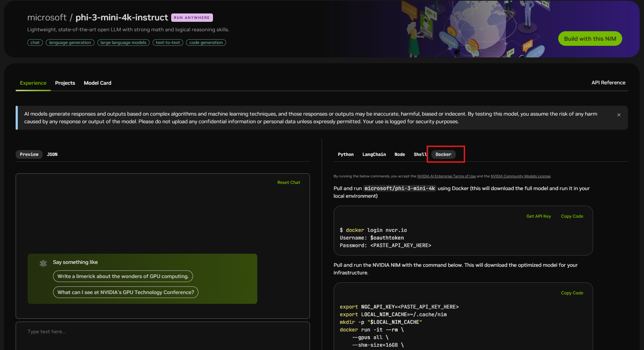
Task: Pick the GPU Technology Conference suggestion
Action: click(x=125, y=292)
